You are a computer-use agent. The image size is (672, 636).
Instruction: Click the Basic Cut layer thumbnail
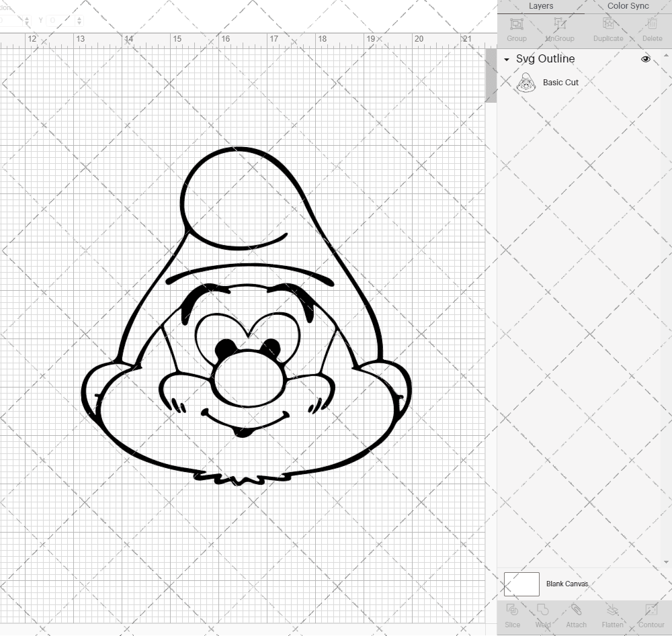(526, 83)
